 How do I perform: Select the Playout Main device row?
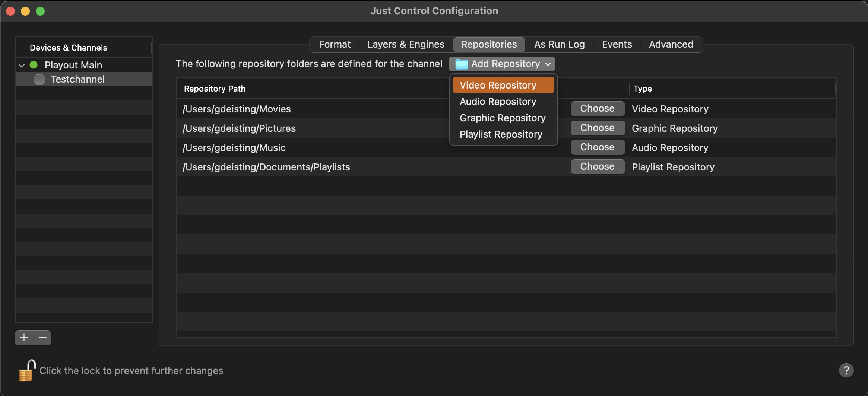click(x=84, y=65)
